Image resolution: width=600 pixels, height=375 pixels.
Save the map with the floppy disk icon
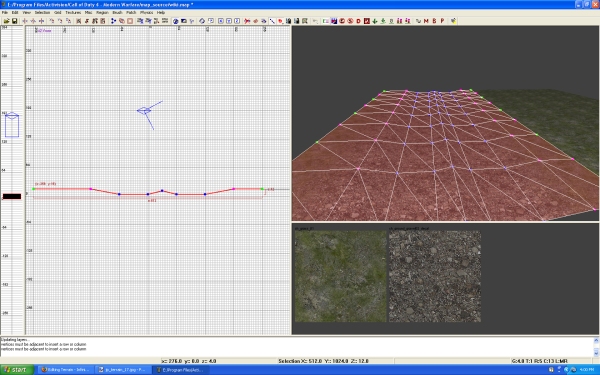click(x=15, y=21)
